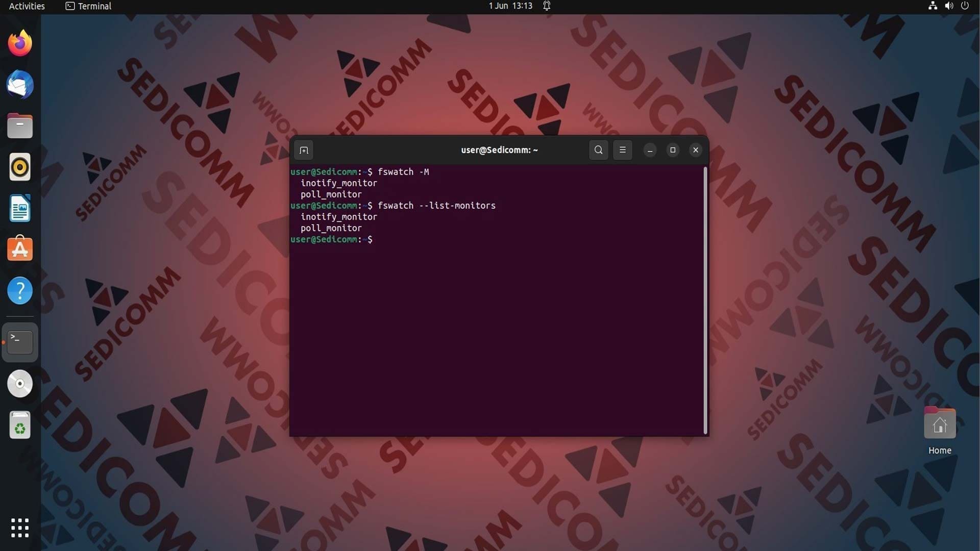
Task: Open the clock showing 1 Jun 13:13
Action: coord(510,6)
